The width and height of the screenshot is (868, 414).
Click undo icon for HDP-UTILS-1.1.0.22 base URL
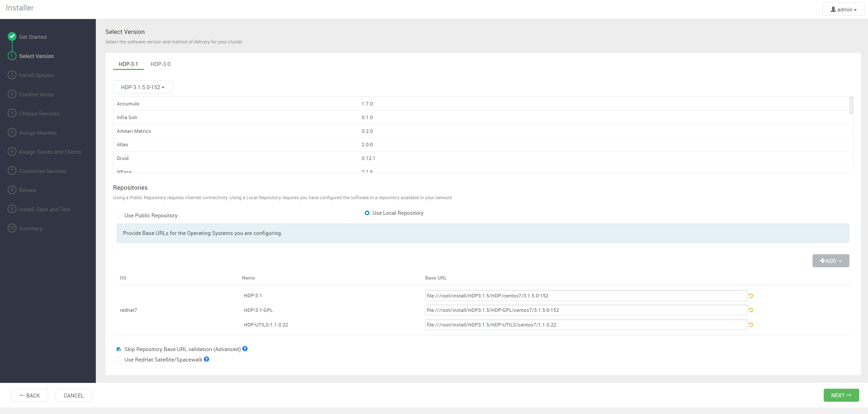point(751,325)
